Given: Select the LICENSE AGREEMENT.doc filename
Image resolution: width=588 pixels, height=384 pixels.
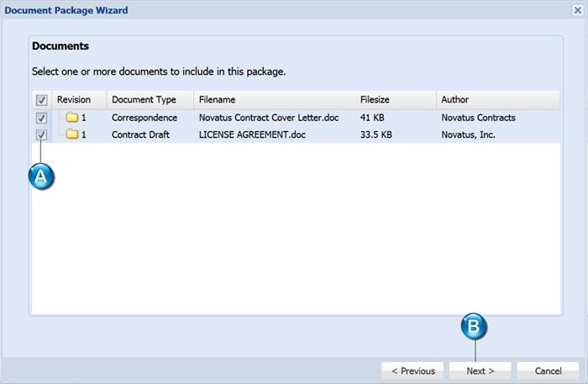Looking at the screenshot, I should [252, 134].
